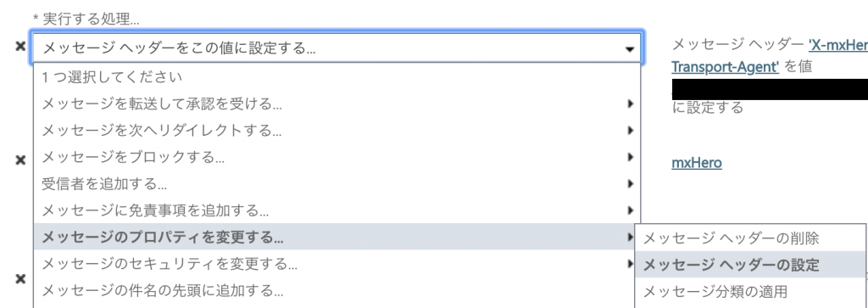Select メッセージのセキュリティを変更する entry
Image resolution: width=868 pixels, height=308 pixels.
[x=337, y=264]
